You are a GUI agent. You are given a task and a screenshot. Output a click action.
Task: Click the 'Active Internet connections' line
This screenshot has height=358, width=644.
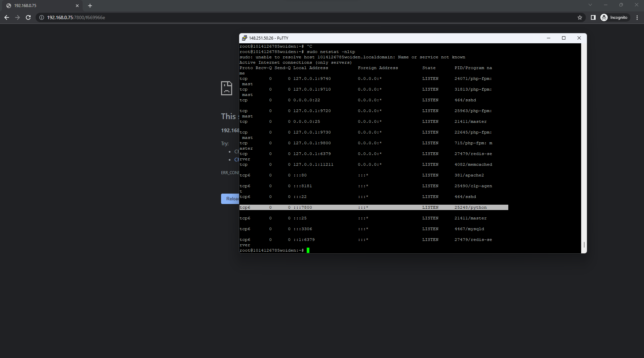(296, 62)
